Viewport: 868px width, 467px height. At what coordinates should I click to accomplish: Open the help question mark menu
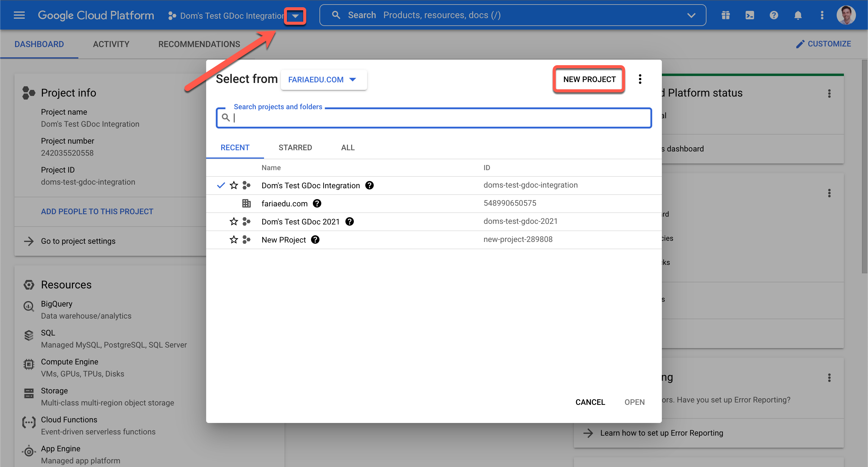774,15
